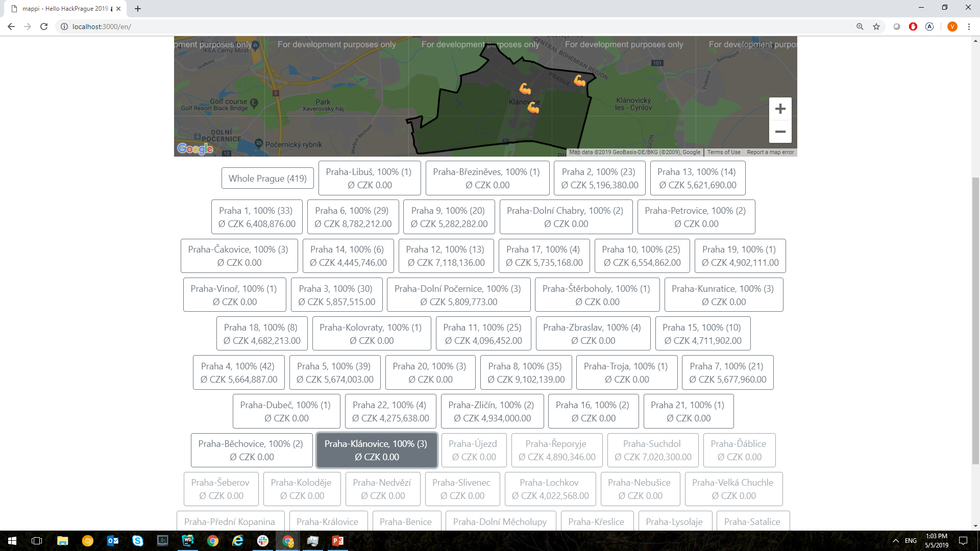Viewport: 980px width, 551px height.
Task: Switch to the mappi HackPrague tab
Action: click(x=65, y=9)
